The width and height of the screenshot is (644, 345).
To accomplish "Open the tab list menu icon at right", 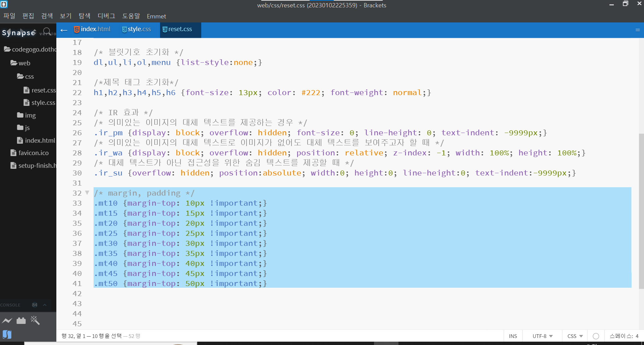I will (x=638, y=30).
